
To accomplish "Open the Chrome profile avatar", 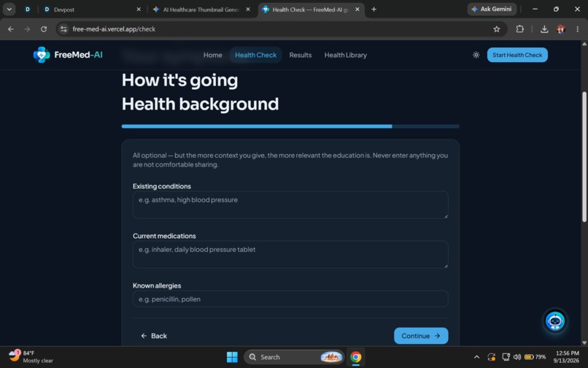I will (561, 29).
